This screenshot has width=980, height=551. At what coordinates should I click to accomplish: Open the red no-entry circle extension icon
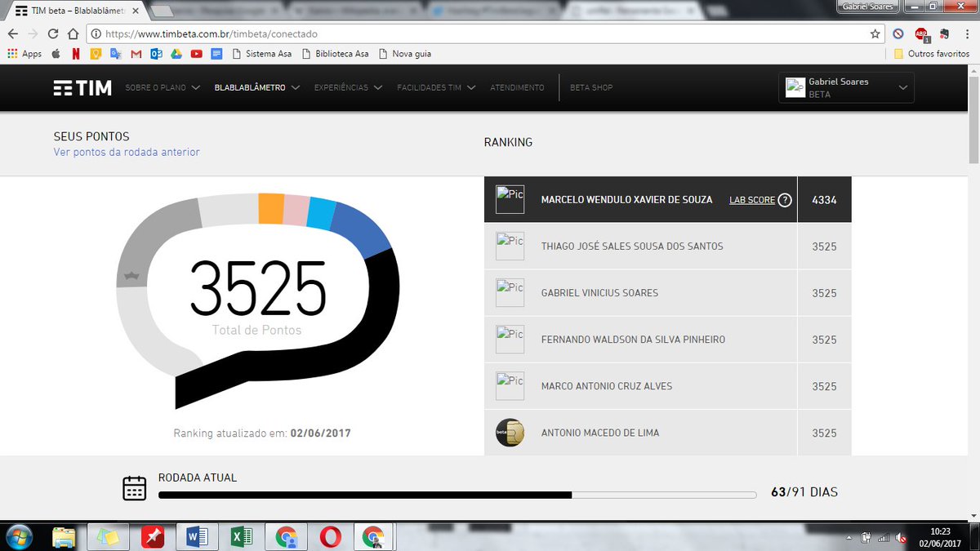[x=898, y=34]
